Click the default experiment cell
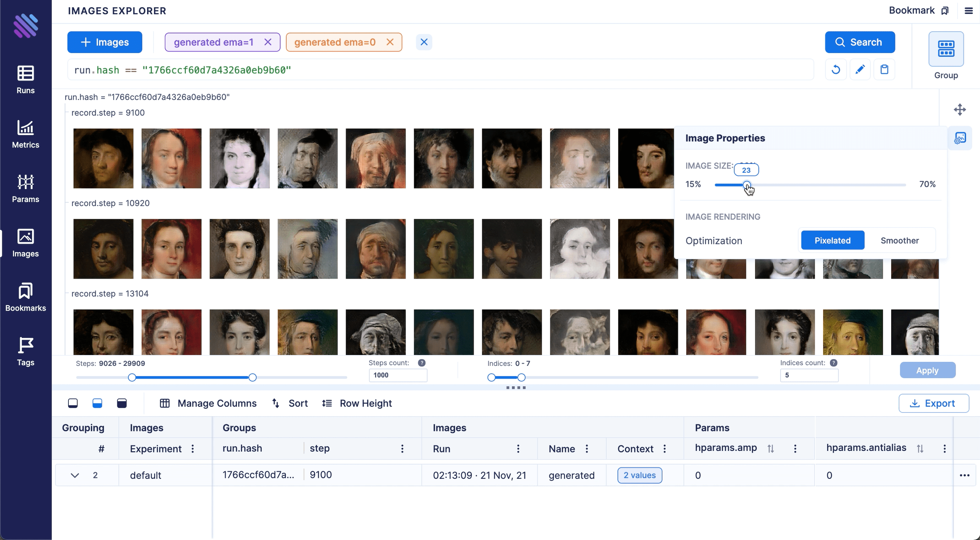Viewport: 980px width, 540px height. coord(146,476)
